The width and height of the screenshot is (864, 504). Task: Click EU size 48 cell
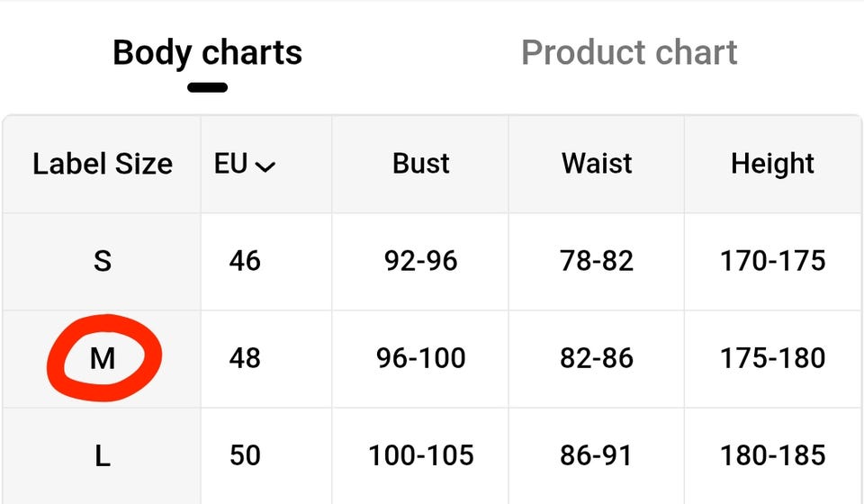(x=244, y=358)
